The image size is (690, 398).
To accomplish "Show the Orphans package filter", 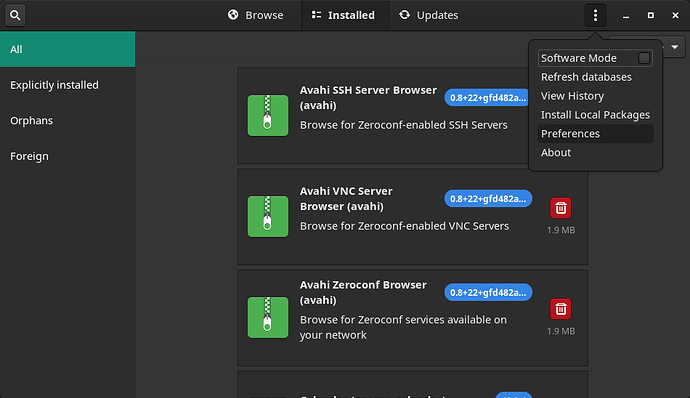I will (x=67, y=121).
